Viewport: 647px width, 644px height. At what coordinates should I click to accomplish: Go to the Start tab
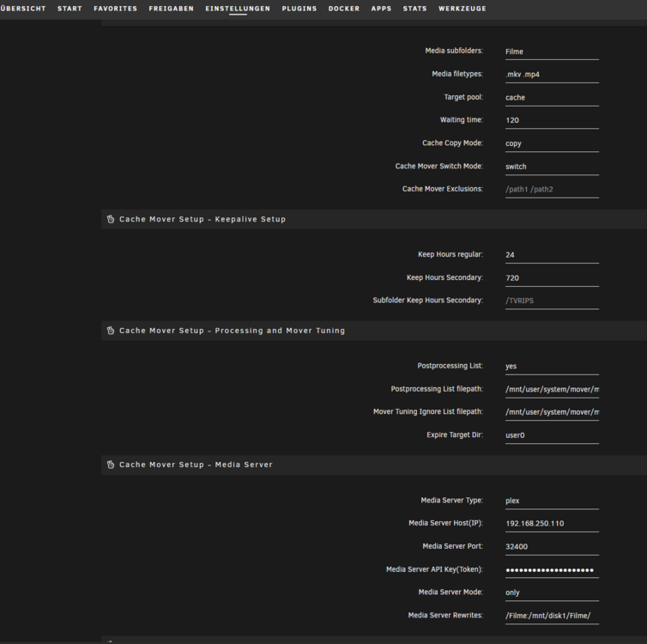click(70, 9)
